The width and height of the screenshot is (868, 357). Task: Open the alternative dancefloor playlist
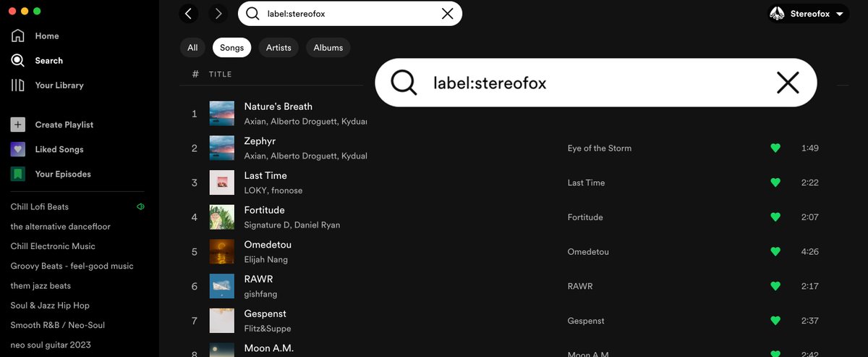61,227
